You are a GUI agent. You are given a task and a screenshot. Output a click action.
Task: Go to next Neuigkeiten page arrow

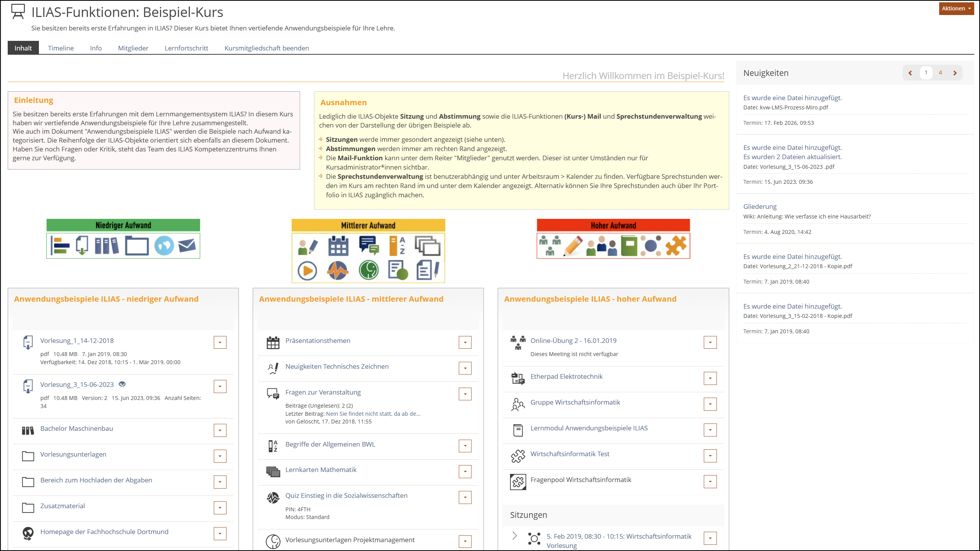click(955, 73)
